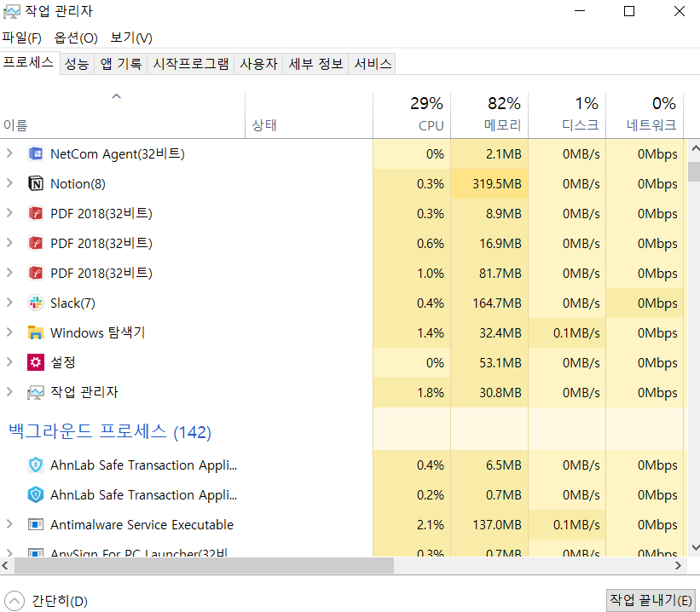This screenshot has height=612, width=700.
Task: Click the PDF 2018 icon using 16.9MB
Action: pyautogui.click(x=36, y=243)
